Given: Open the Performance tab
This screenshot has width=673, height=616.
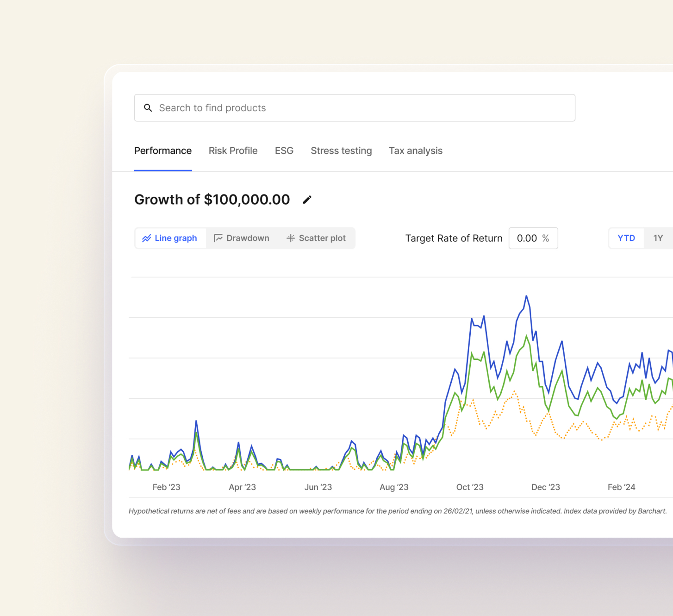Looking at the screenshot, I should [163, 151].
